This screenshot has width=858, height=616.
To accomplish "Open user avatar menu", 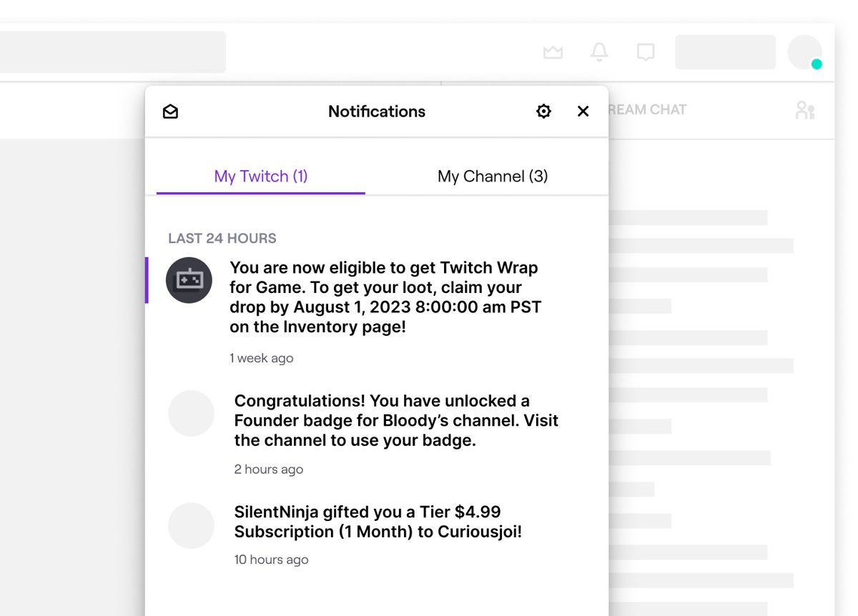I will (804, 52).
